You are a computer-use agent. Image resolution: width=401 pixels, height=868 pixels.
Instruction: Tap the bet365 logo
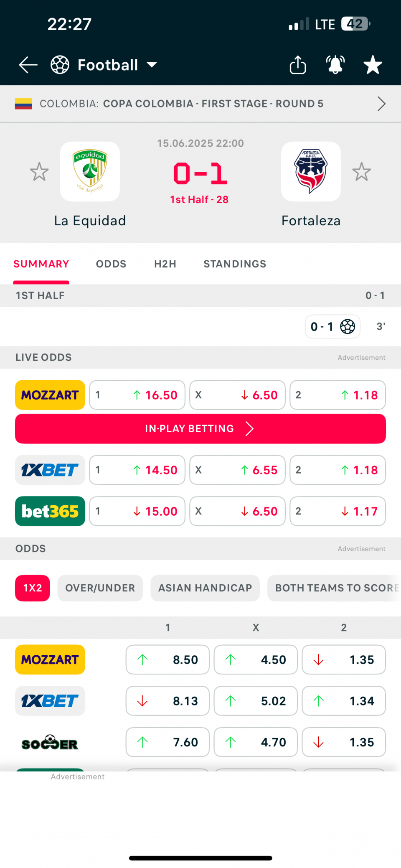[x=50, y=511]
